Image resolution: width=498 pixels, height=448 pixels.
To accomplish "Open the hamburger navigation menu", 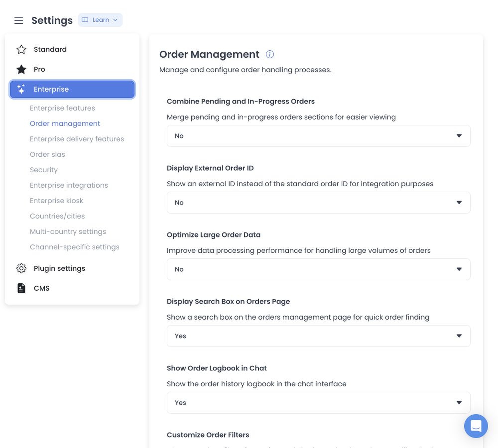I will (x=18, y=20).
